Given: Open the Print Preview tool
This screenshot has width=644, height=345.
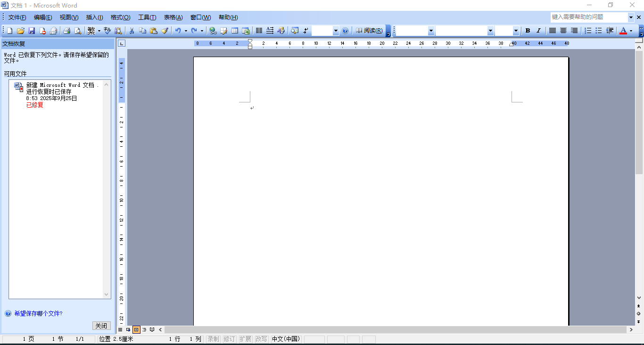Looking at the screenshot, I should 77,31.
